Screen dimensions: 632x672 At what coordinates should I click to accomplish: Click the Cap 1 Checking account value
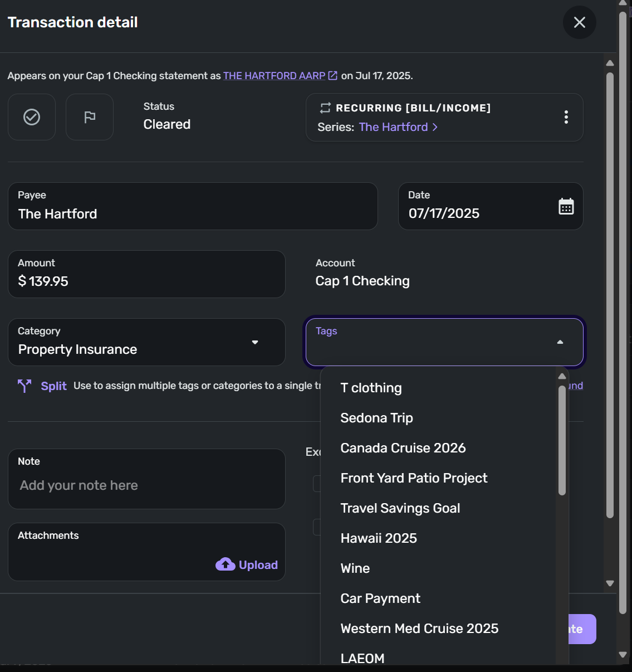pyautogui.click(x=362, y=281)
